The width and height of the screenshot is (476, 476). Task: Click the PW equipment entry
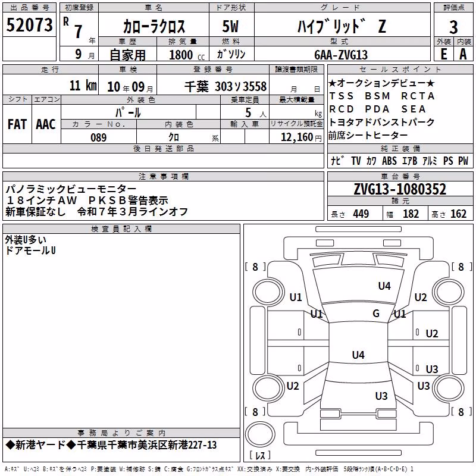pyautogui.click(x=464, y=161)
